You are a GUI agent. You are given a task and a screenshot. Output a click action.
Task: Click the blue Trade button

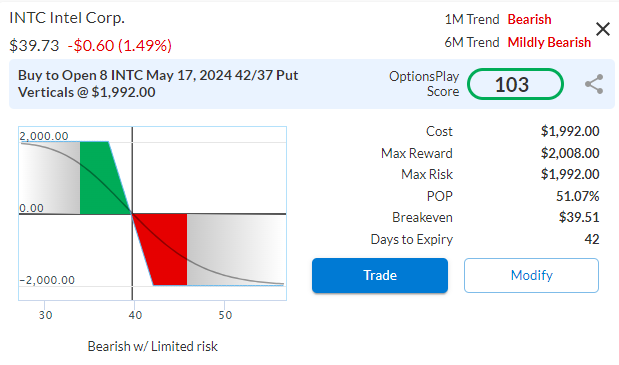click(380, 275)
